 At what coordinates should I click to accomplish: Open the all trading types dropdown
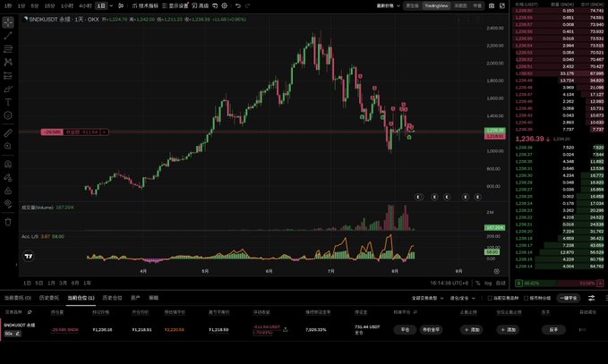point(427,298)
